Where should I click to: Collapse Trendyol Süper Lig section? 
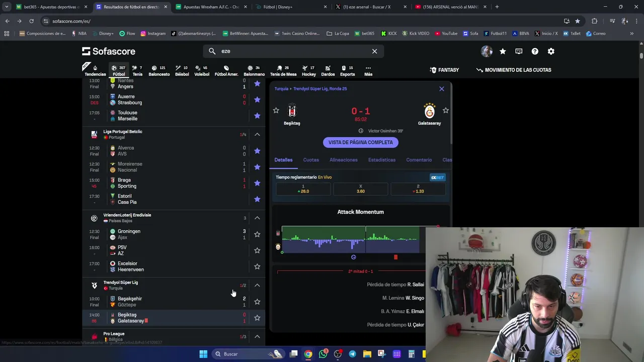[257, 286]
